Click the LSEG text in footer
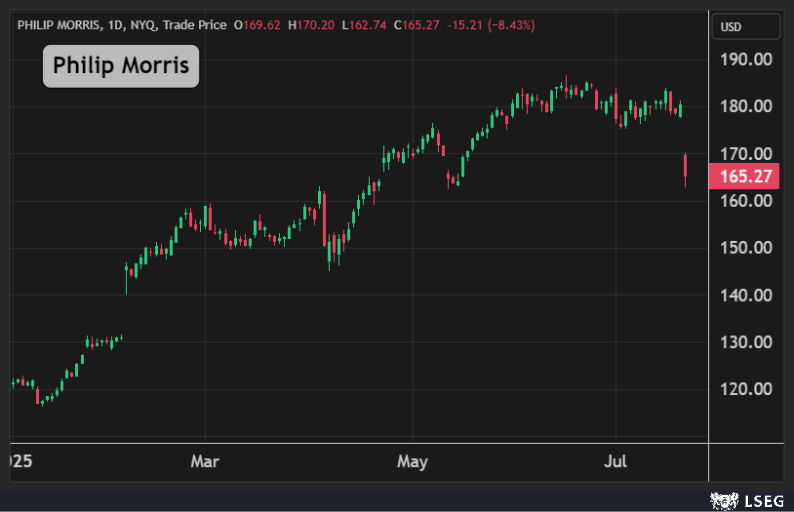This screenshot has height=512, width=794. click(x=762, y=498)
